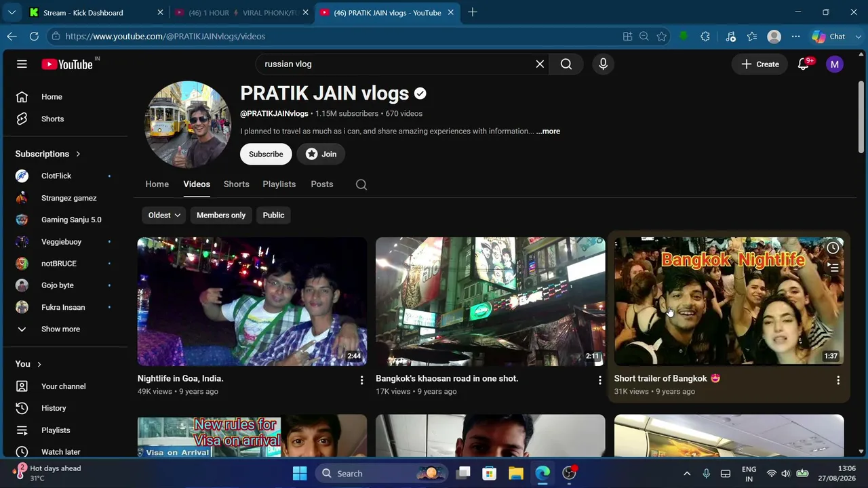Open the YouTube hamburger guide menu
868x488 pixels.
pos(22,64)
